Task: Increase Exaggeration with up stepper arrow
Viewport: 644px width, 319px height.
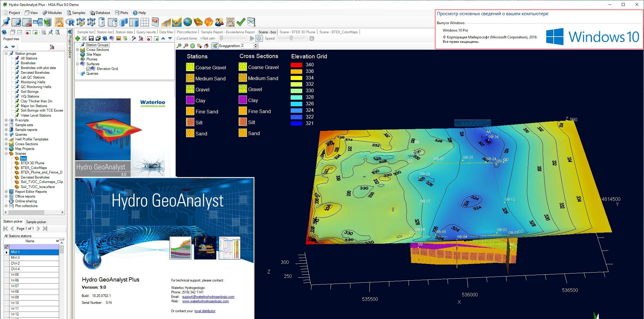Action: (256, 44)
